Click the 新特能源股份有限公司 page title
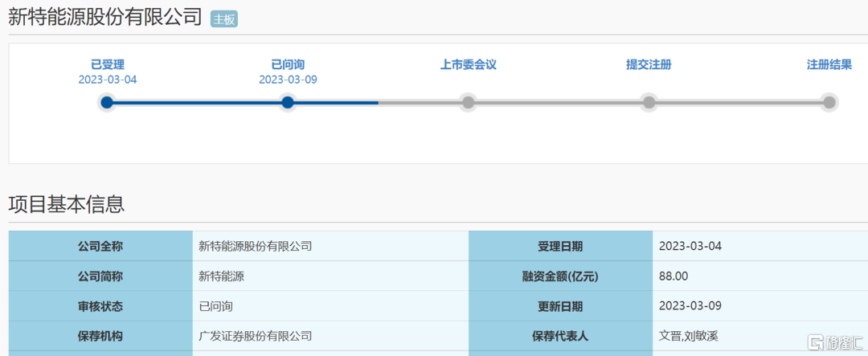 (104, 18)
